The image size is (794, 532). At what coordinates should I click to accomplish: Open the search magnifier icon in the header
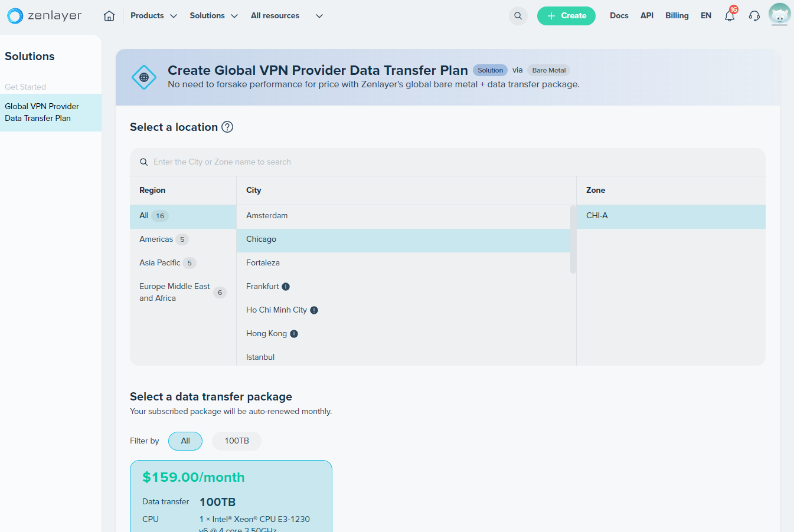coord(518,16)
